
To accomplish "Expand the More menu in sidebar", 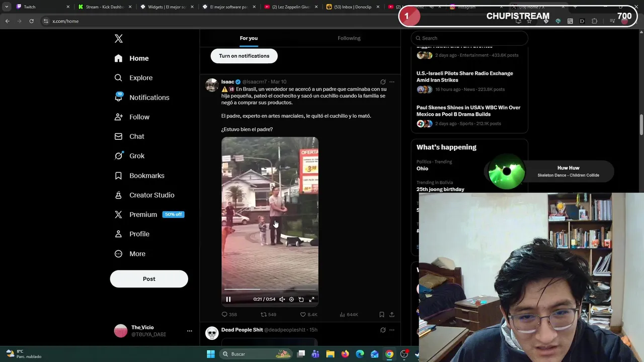I will 130,254.
